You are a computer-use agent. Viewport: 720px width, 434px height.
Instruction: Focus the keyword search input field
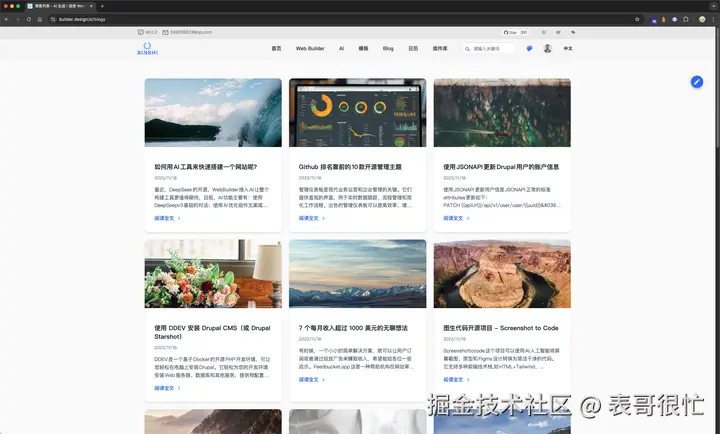(x=489, y=49)
